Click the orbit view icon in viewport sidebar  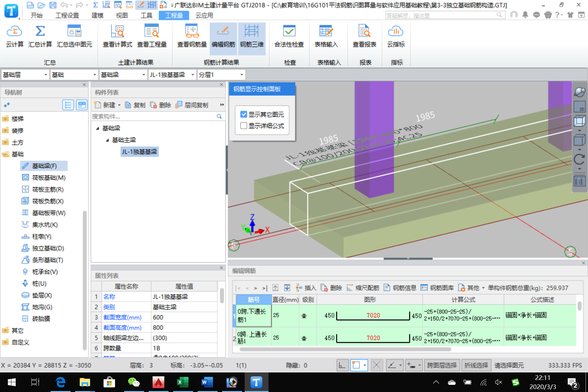coord(580,92)
